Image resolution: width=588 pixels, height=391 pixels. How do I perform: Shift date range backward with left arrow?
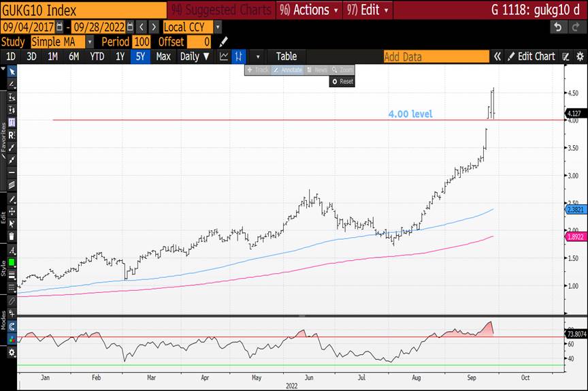[x=142, y=27]
